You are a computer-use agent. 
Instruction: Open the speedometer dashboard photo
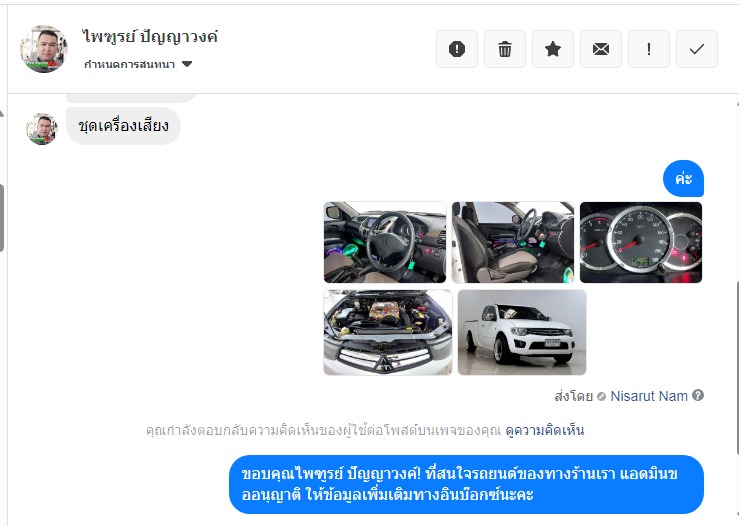641,242
